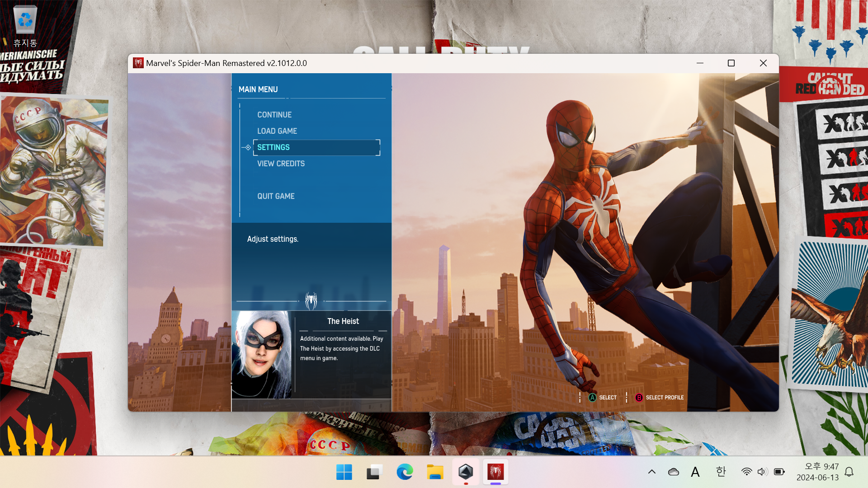This screenshot has width=868, height=488.
Task: Click the red B Select Profile icon
Action: pyautogui.click(x=639, y=398)
